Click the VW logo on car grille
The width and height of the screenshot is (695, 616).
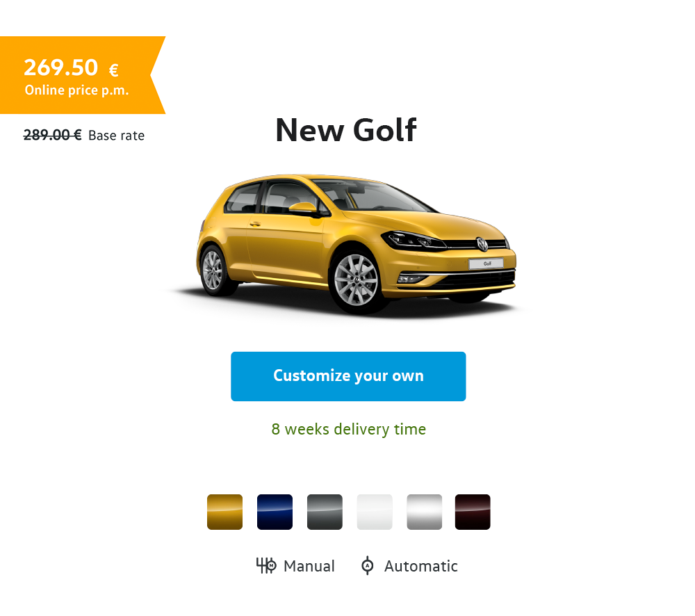pos(482,244)
